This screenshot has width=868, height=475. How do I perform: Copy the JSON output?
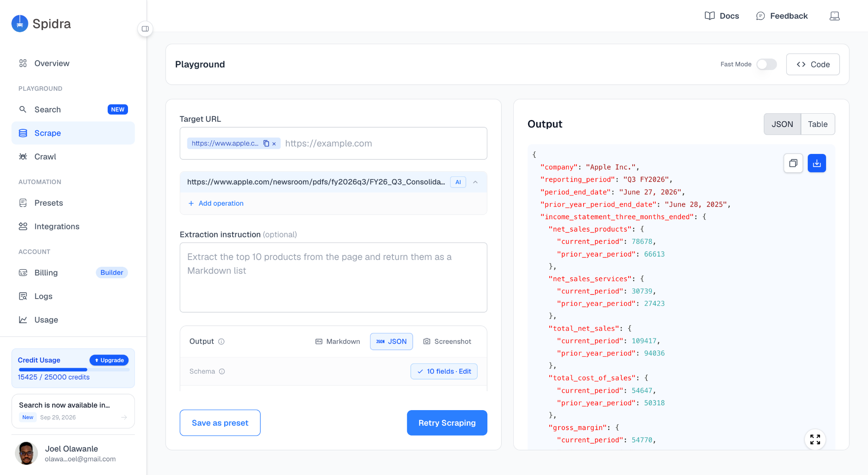pyautogui.click(x=793, y=163)
